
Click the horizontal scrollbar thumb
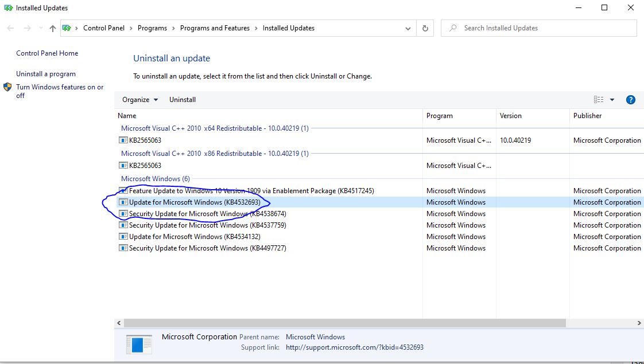click(x=344, y=323)
